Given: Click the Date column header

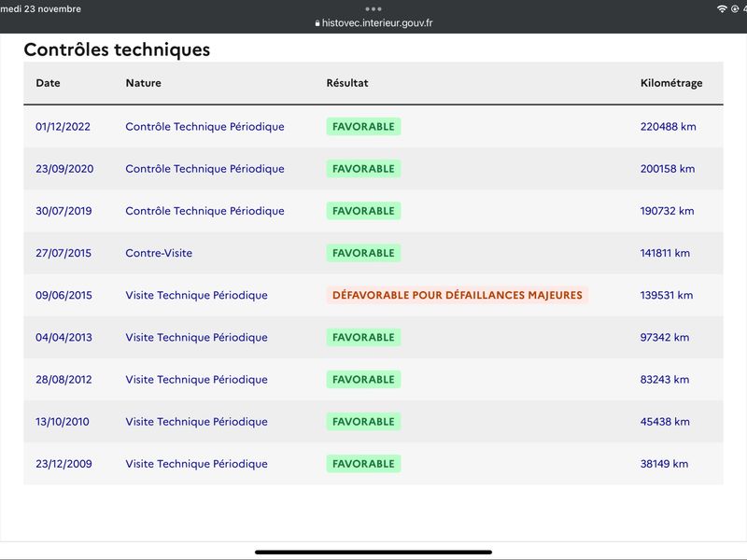Looking at the screenshot, I should point(48,83).
